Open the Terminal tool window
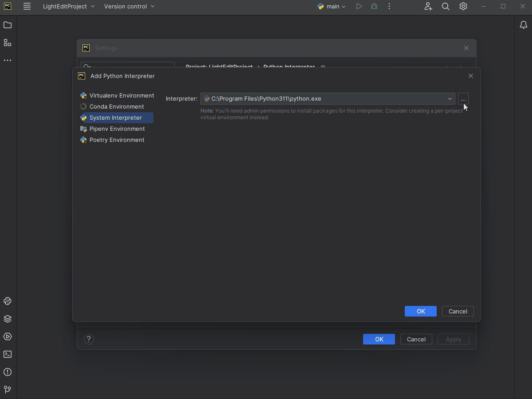532x399 pixels. tap(8, 354)
